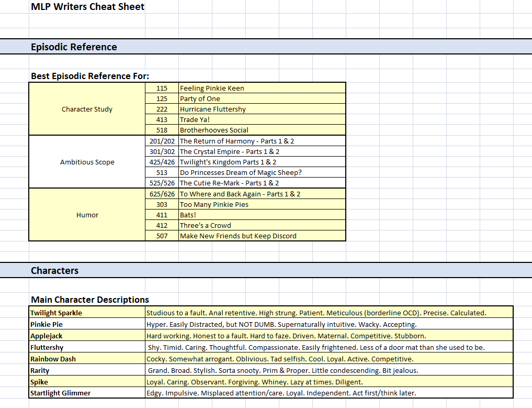Click 'The Cutie Re-Mark - Parts 1 & 2'
The height and width of the screenshot is (408, 532).
(x=262, y=183)
